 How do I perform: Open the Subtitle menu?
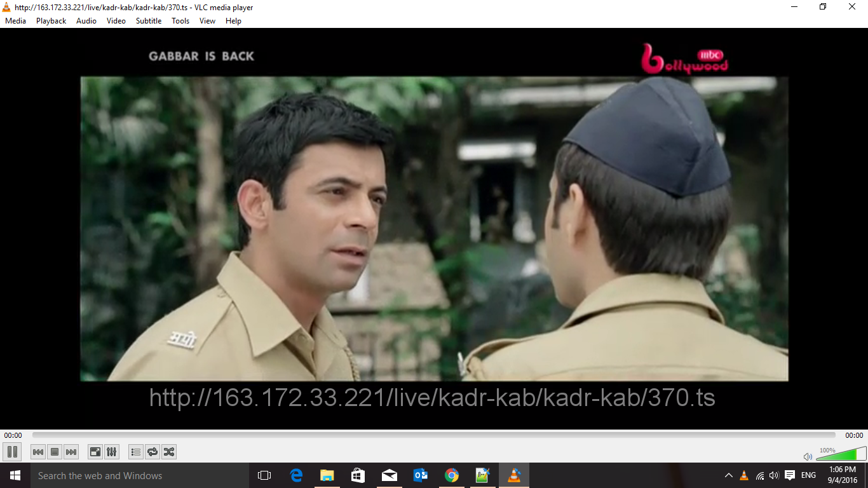pos(149,21)
